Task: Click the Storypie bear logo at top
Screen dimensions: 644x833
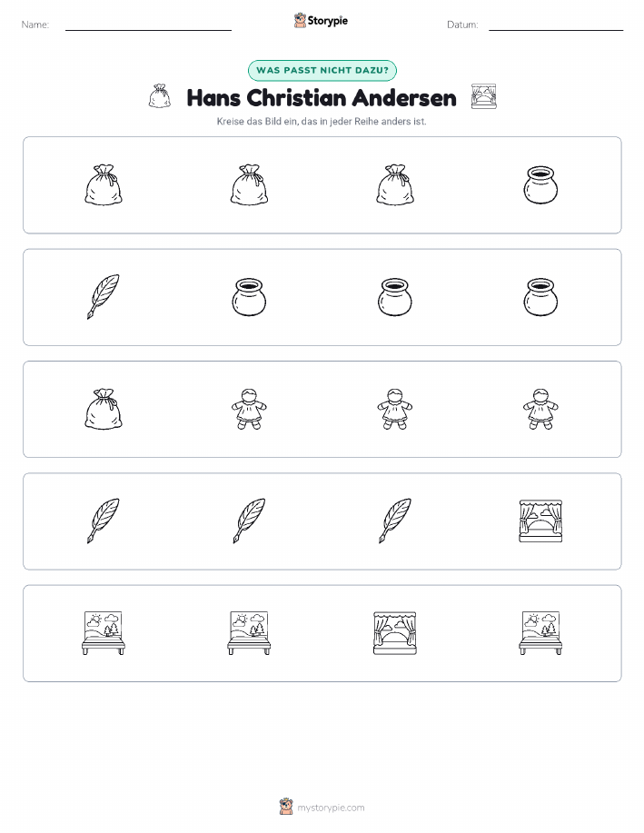Action: (301, 21)
